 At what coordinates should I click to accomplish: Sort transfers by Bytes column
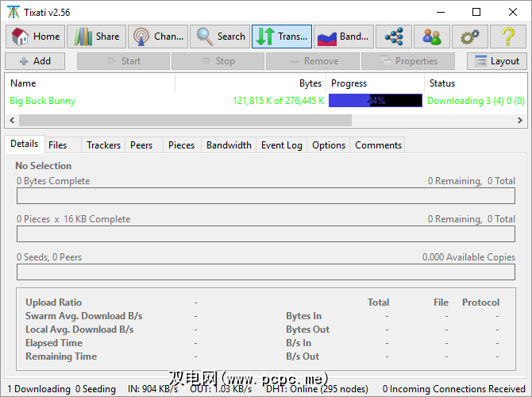[x=250, y=83]
